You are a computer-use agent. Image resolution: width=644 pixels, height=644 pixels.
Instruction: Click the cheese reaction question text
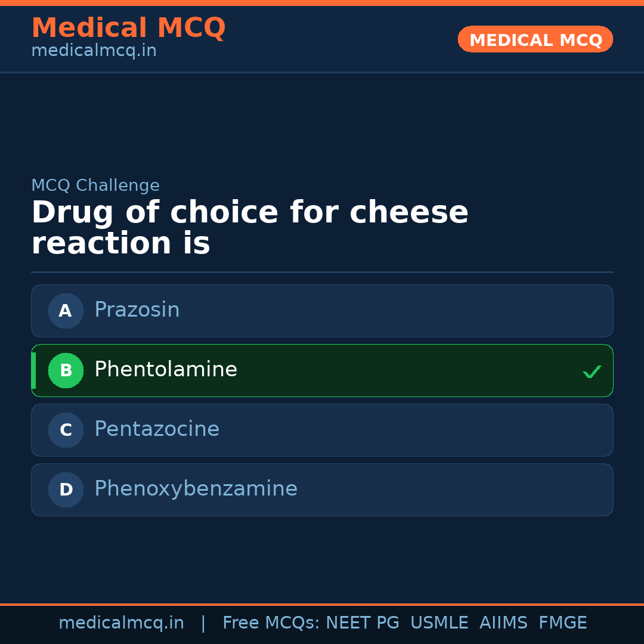point(249,228)
